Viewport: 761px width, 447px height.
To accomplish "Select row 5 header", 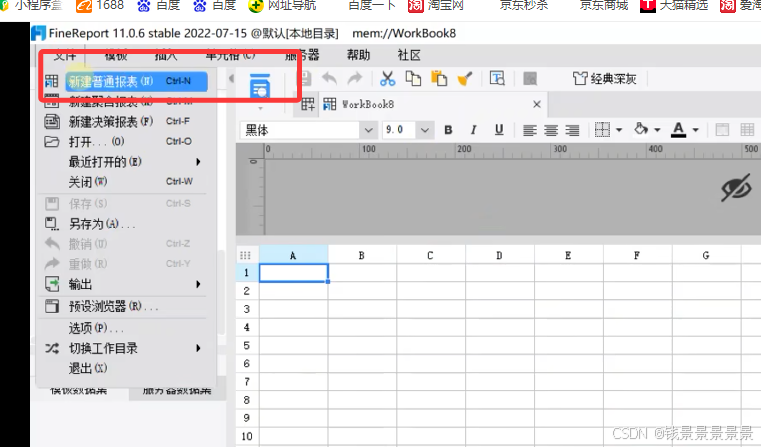I will tap(247, 346).
